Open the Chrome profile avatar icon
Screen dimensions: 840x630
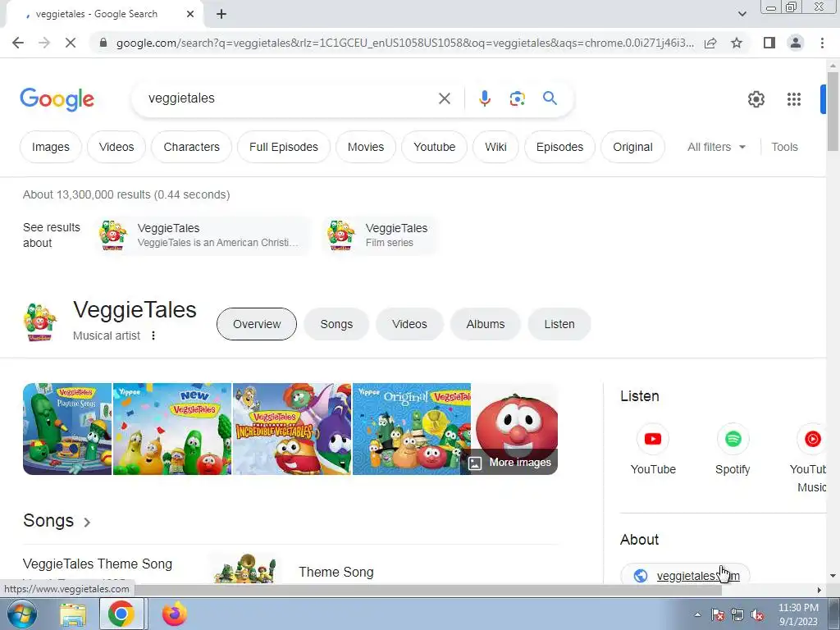[x=796, y=43]
